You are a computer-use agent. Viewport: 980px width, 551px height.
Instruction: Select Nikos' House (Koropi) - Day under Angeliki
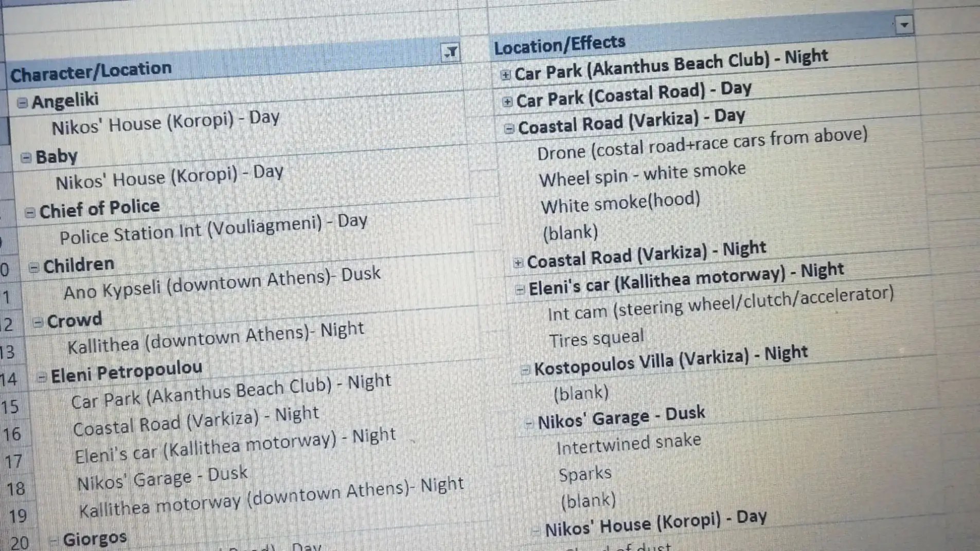pyautogui.click(x=166, y=122)
